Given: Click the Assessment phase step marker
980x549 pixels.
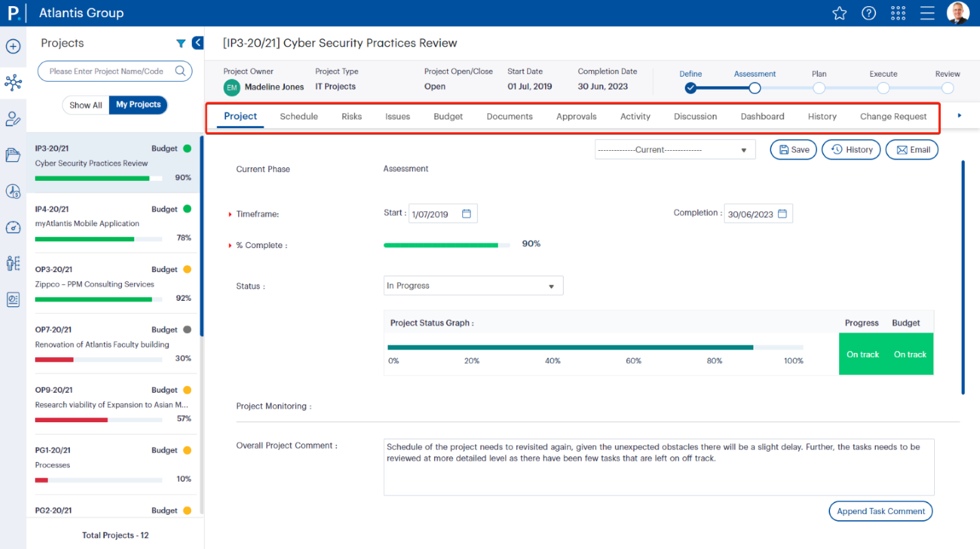Looking at the screenshot, I should point(755,88).
